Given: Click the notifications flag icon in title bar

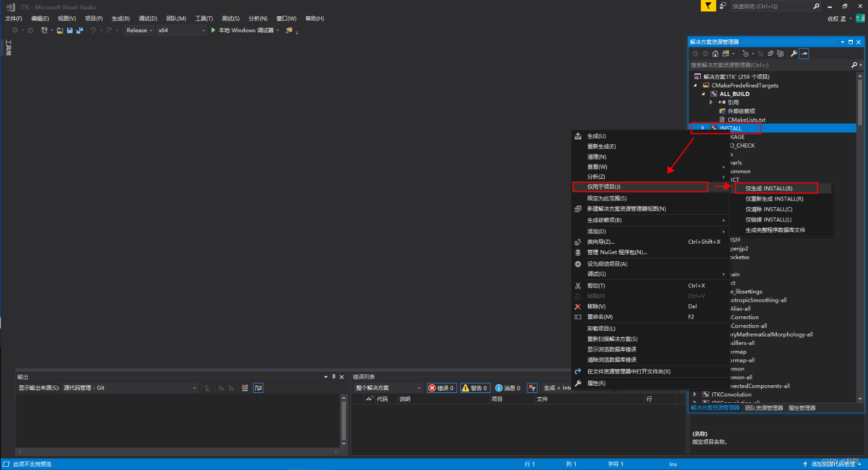Looking at the screenshot, I should (x=708, y=6).
